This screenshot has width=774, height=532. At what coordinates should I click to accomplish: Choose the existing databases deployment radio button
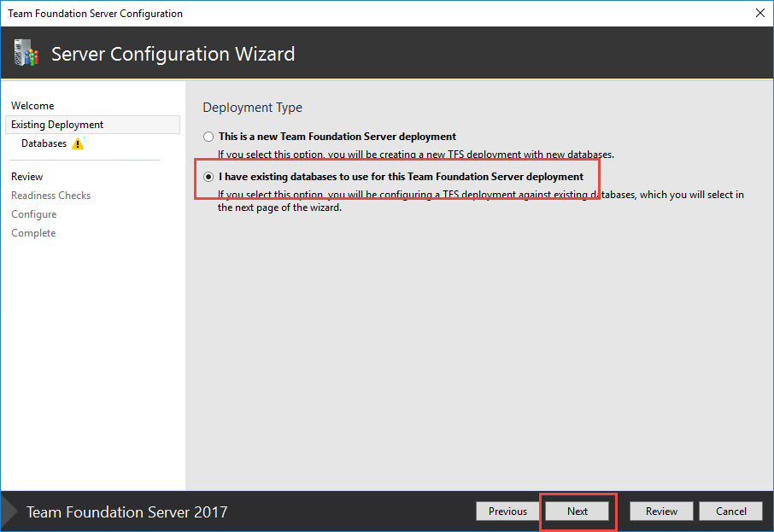[208, 177]
